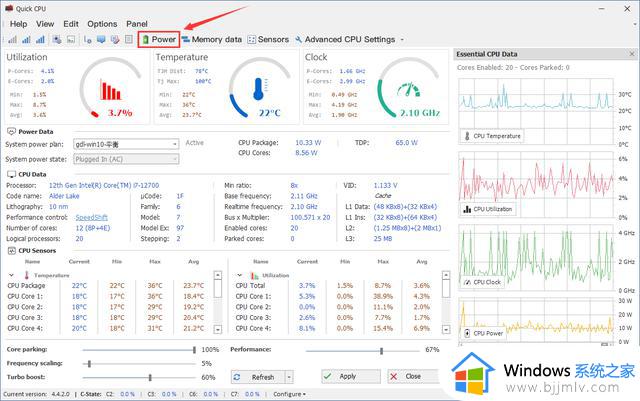This screenshot has height=401, width=640.
Task: Open Memory data from the toolbar
Action: [x=212, y=40]
